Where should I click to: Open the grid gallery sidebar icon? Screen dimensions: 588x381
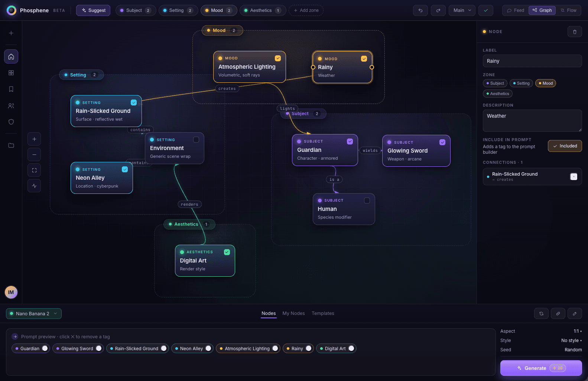(11, 73)
